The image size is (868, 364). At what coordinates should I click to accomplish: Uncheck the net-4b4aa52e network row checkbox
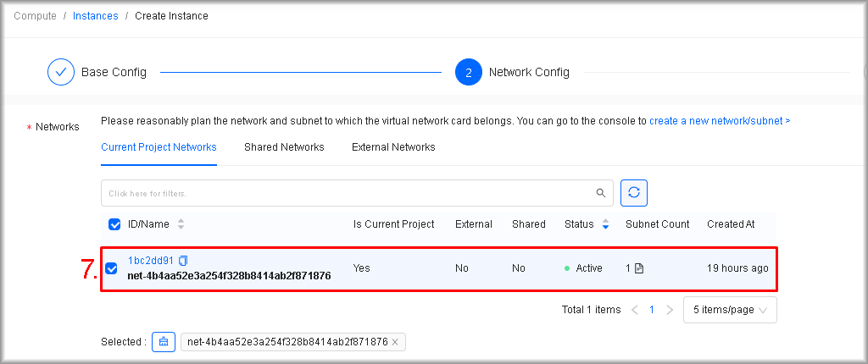111,268
